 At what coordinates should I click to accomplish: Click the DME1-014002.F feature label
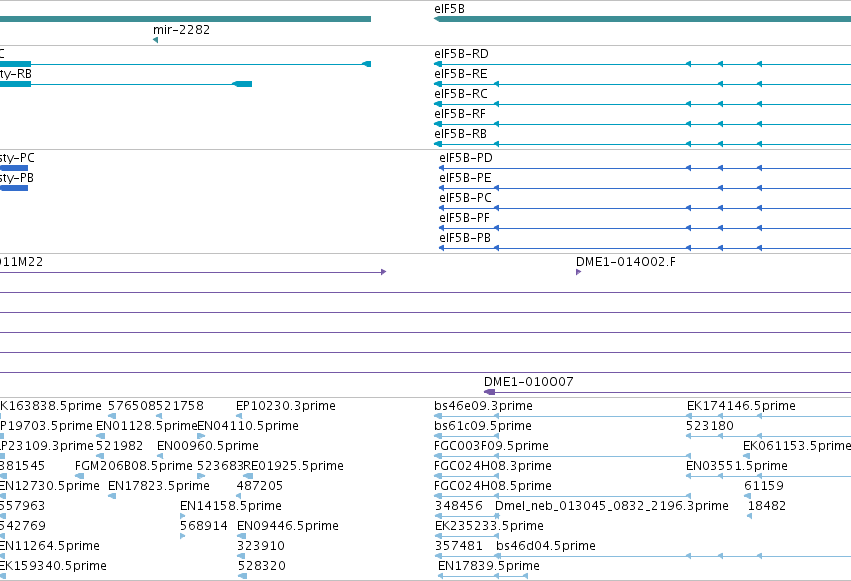(x=626, y=262)
